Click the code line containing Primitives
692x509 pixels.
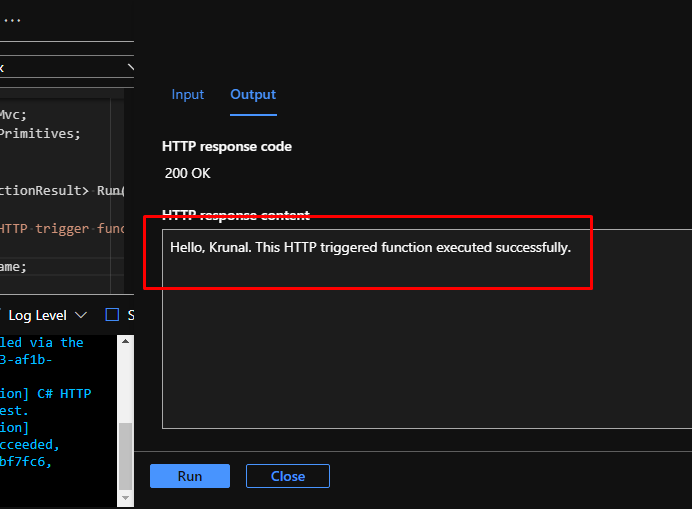40,132
